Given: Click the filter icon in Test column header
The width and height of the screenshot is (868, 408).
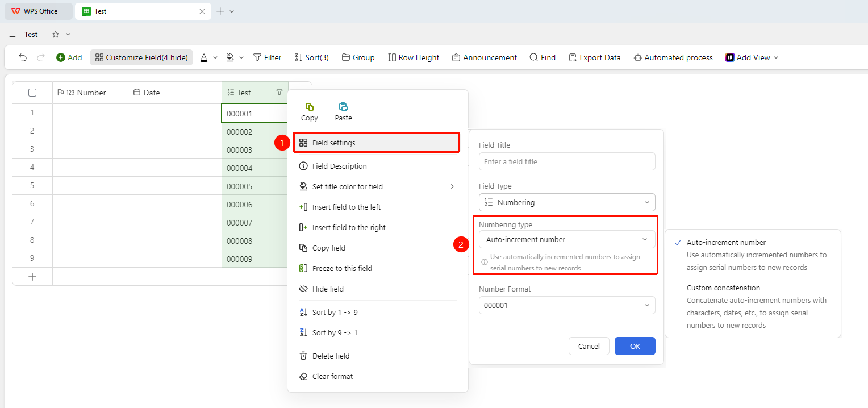Looking at the screenshot, I should 279,93.
